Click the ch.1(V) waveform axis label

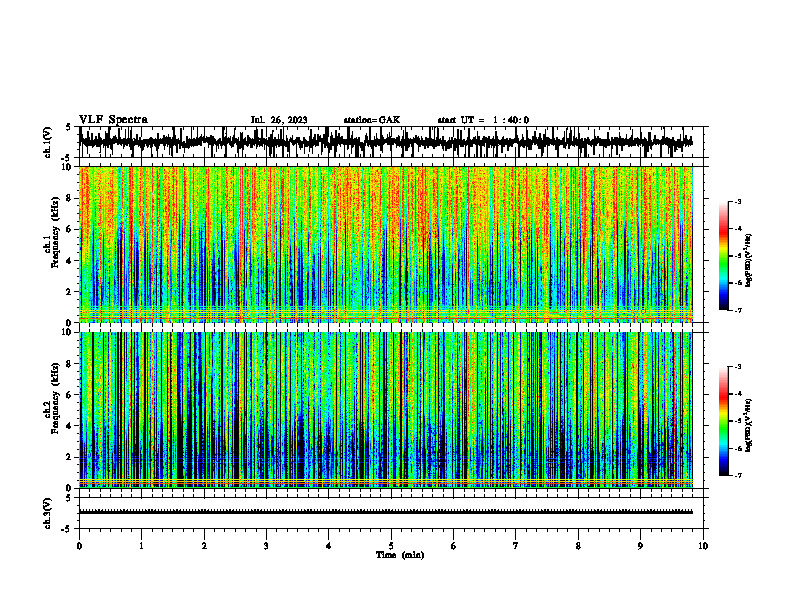pos(48,142)
